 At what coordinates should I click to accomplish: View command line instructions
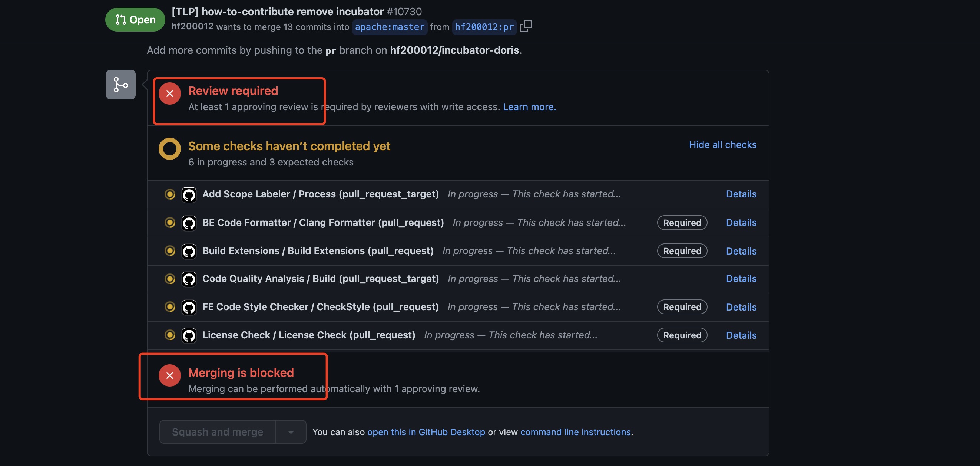click(x=575, y=432)
